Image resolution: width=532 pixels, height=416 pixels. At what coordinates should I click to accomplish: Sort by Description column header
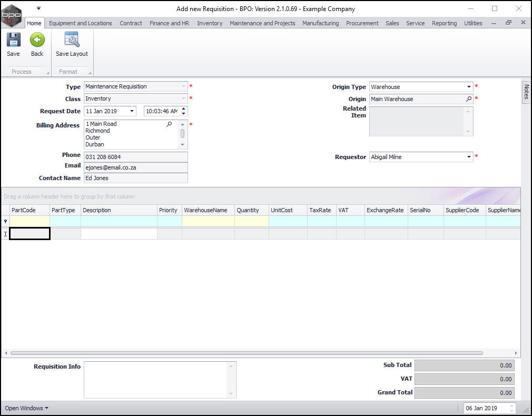(x=119, y=210)
